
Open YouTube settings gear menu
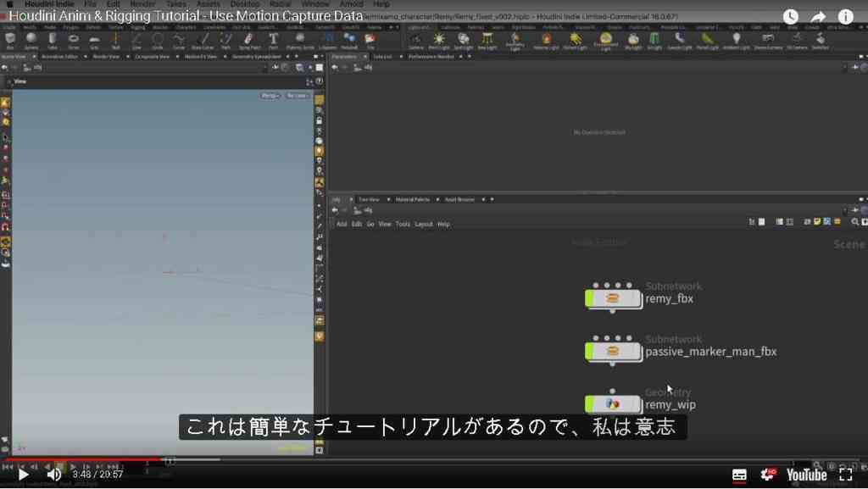(x=768, y=475)
